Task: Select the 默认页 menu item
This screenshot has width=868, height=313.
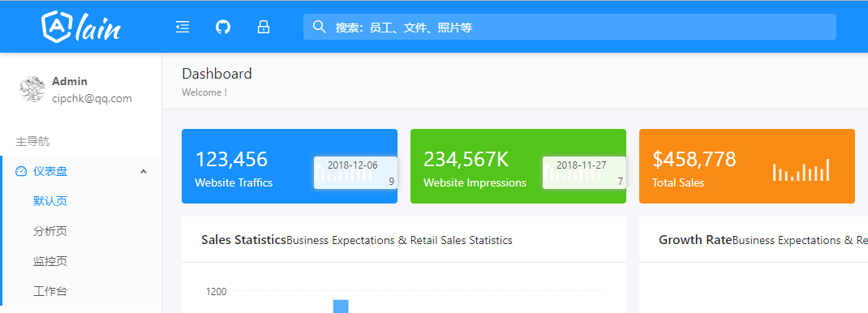Action: click(x=50, y=201)
